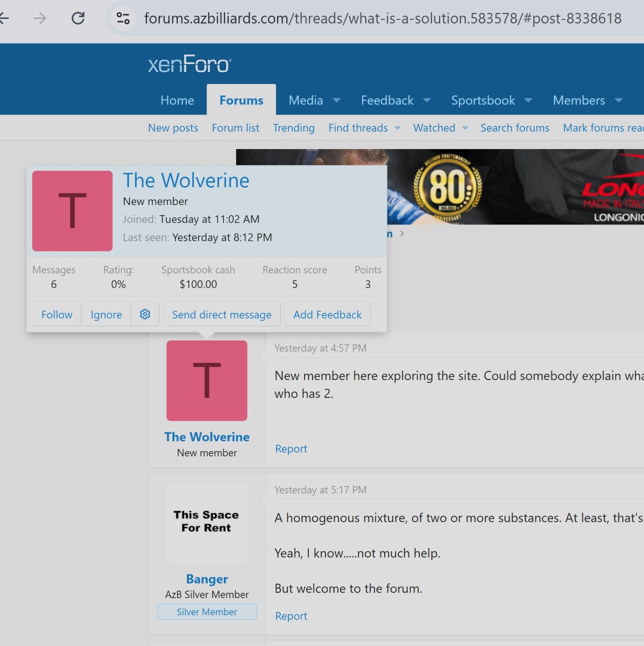Expand the Feedback dropdown arrow
The width and height of the screenshot is (644, 646).
pos(427,100)
